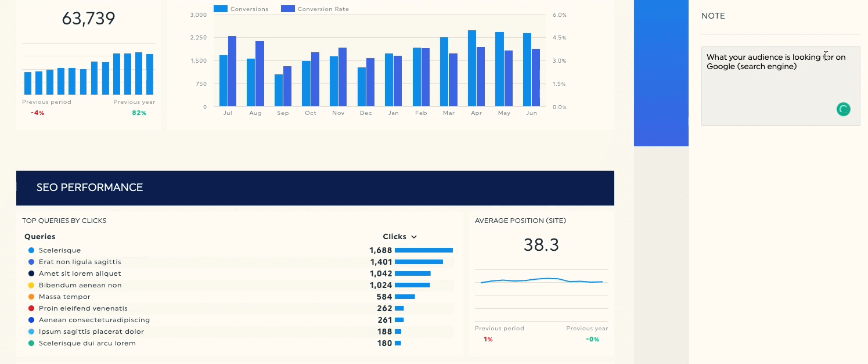Viewport: 868px width, 364px height.
Task: Click the yellow dot beside Bibendum aenean non
Action: coord(31,285)
